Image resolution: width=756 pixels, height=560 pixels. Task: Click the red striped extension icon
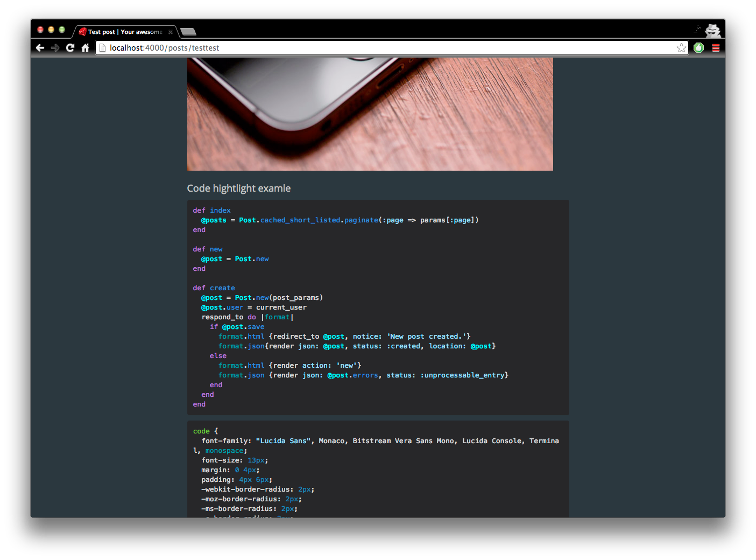tap(716, 47)
